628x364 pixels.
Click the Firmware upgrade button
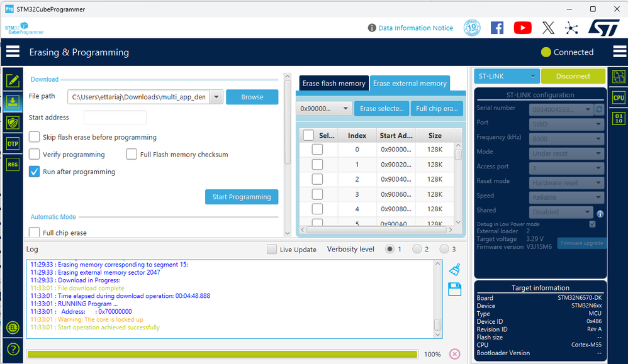[x=581, y=243]
